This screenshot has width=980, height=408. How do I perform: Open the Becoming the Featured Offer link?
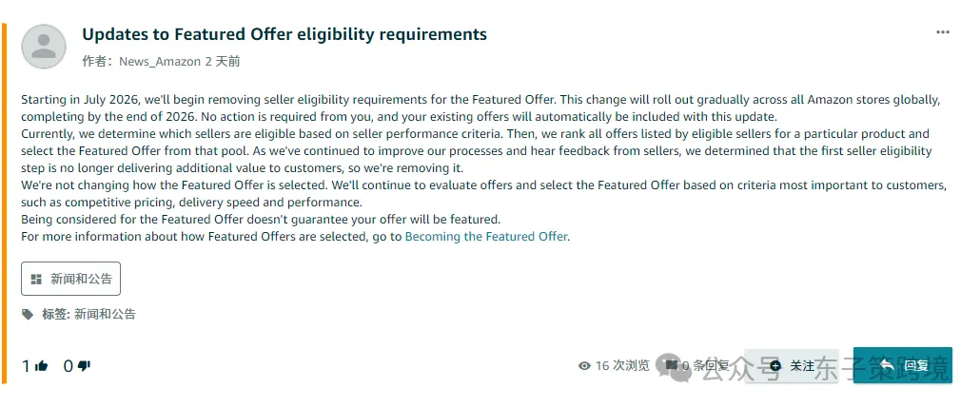tap(486, 237)
